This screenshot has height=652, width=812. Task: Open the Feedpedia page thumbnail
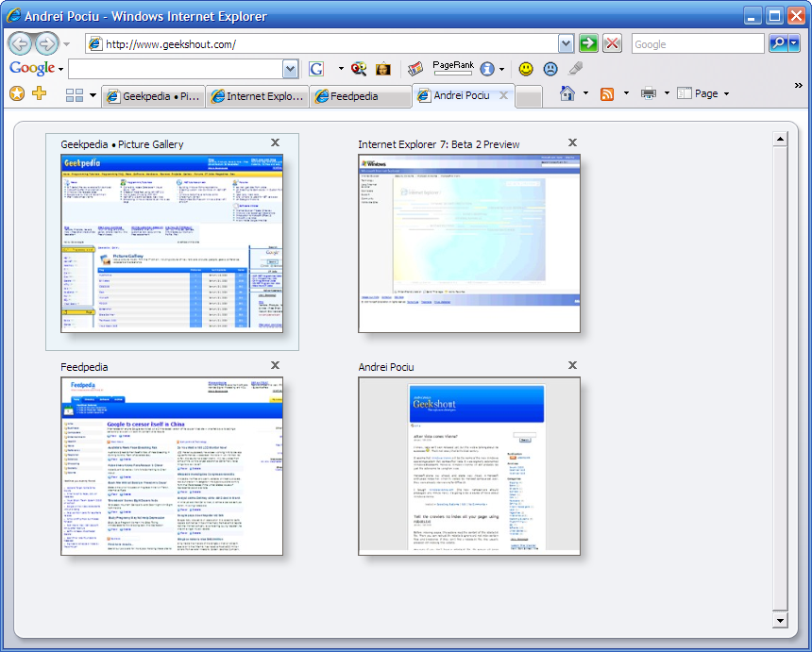172,466
